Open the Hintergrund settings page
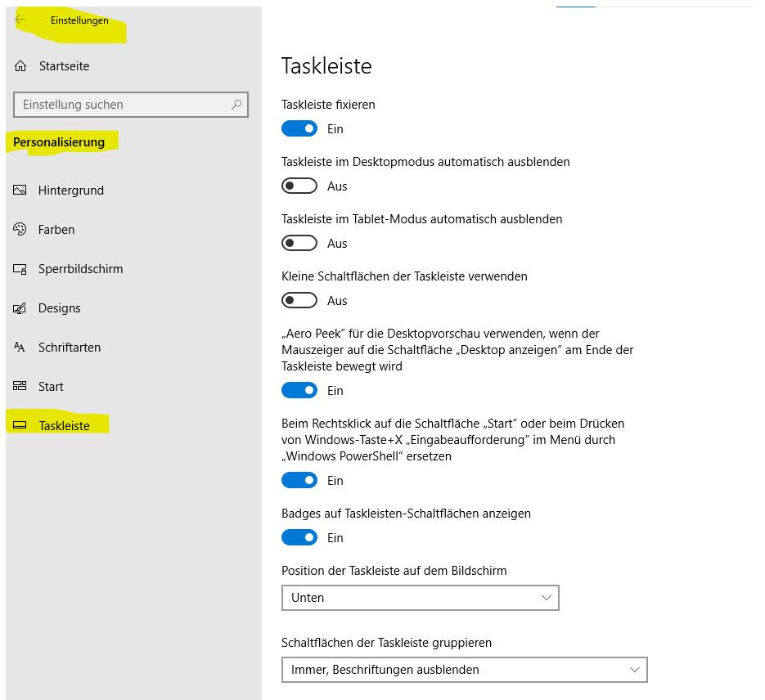The height and width of the screenshot is (700, 765). click(x=70, y=190)
